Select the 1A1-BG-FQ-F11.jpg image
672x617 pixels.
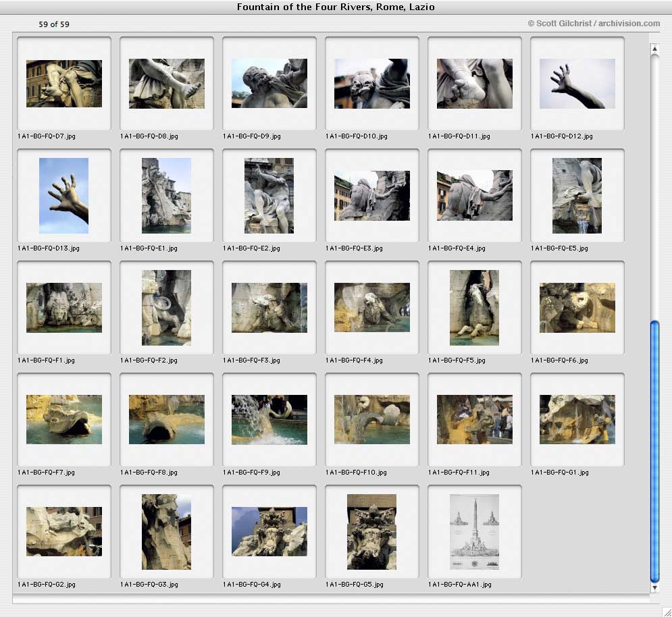coord(474,419)
